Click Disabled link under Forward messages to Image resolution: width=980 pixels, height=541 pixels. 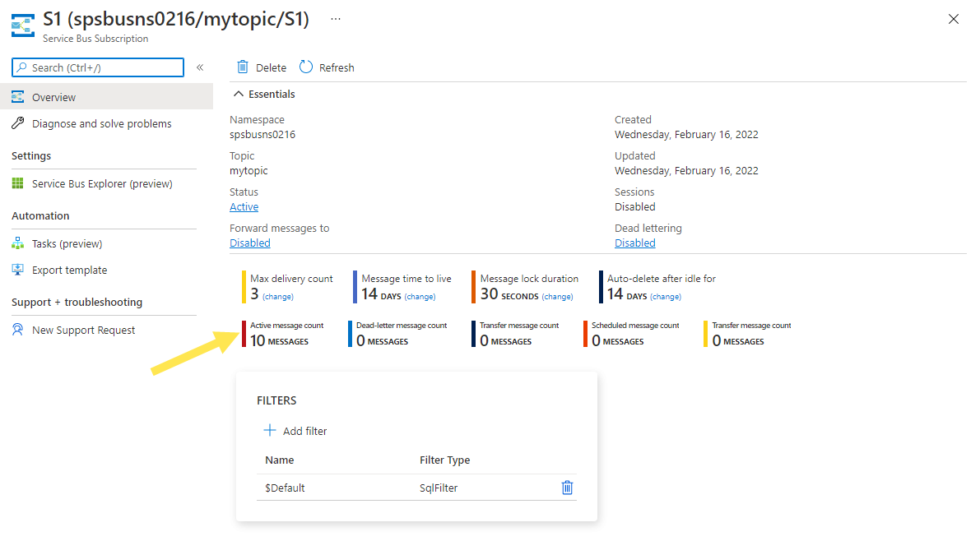pos(250,243)
